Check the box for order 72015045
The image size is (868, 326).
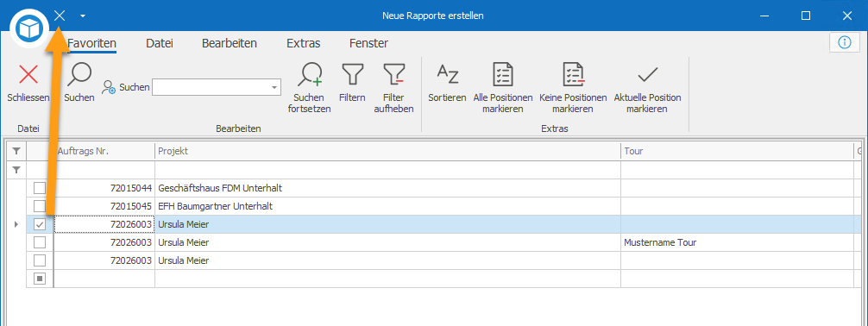(x=40, y=206)
